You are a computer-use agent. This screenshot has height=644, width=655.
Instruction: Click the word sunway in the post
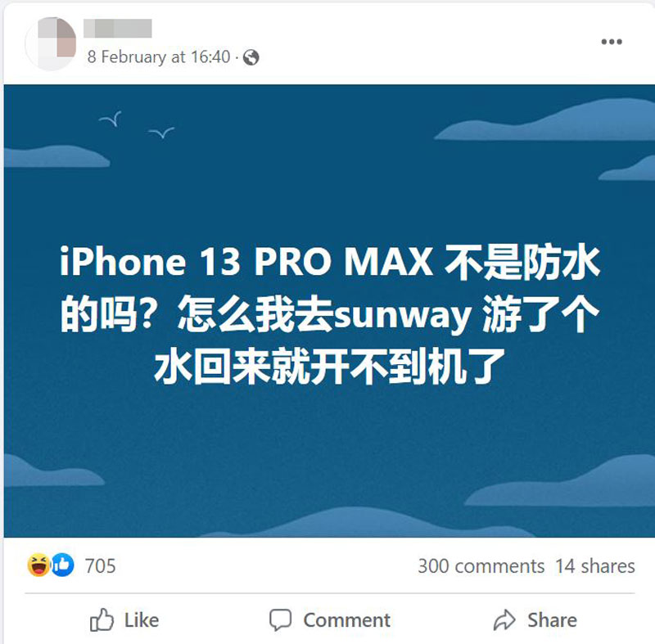tap(403, 316)
